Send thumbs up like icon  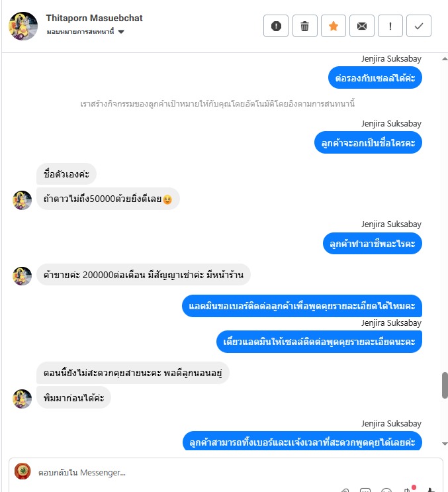point(431,490)
